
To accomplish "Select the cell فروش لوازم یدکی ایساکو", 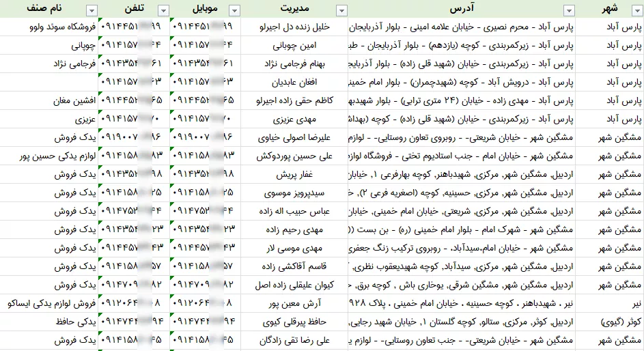I will 49,304.
